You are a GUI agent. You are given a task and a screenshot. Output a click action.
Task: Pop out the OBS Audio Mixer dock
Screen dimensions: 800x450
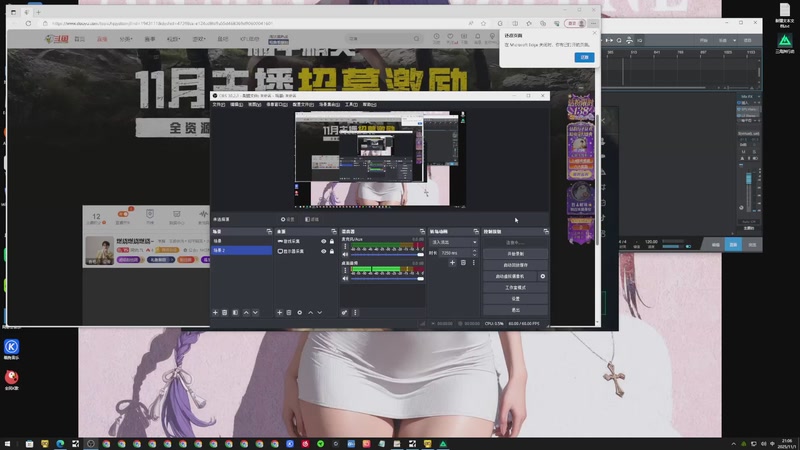[x=422, y=232]
